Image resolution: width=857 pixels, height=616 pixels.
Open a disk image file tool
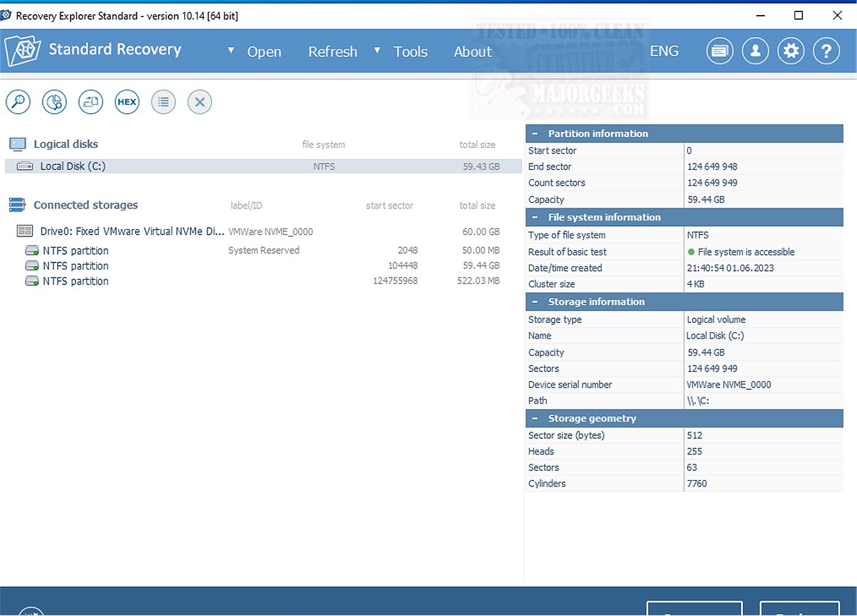pyautogui.click(x=90, y=102)
